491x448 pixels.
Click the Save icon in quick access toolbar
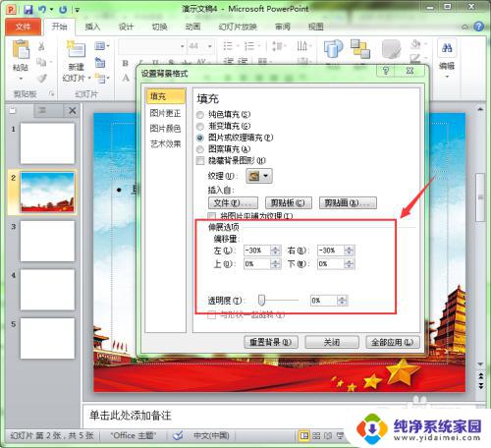coord(28,9)
